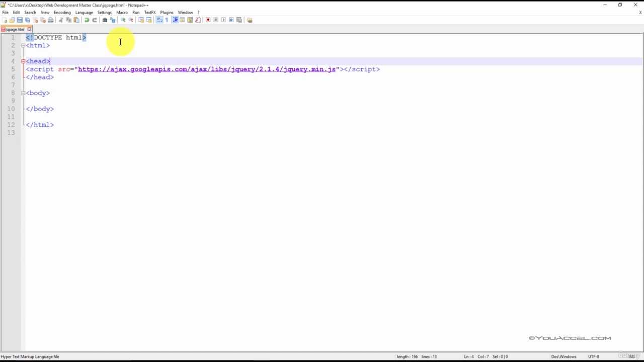This screenshot has width=644, height=362.
Task: Click the Replace toolbar icon
Action: [112, 20]
